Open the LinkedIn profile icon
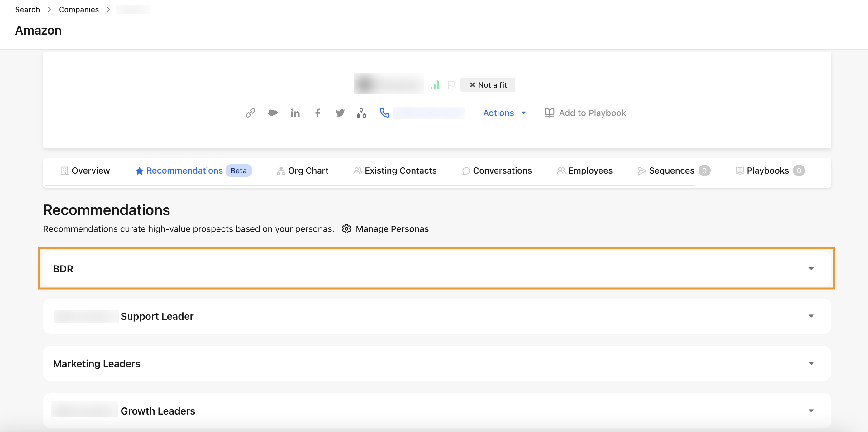 click(x=295, y=113)
